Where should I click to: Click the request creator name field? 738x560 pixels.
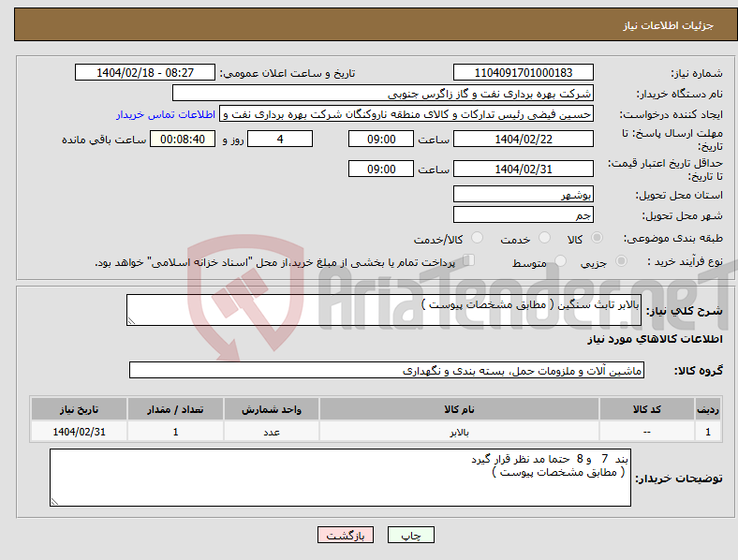[x=406, y=114]
